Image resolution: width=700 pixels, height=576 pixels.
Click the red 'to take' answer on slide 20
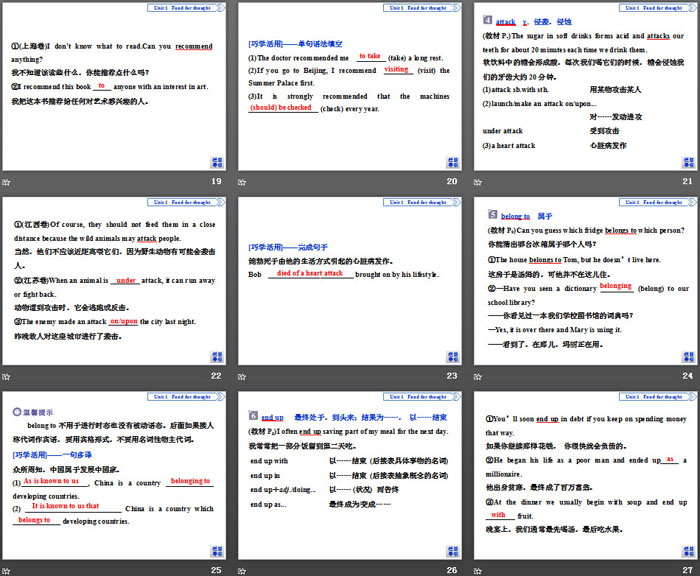click(x=370, y=56)
